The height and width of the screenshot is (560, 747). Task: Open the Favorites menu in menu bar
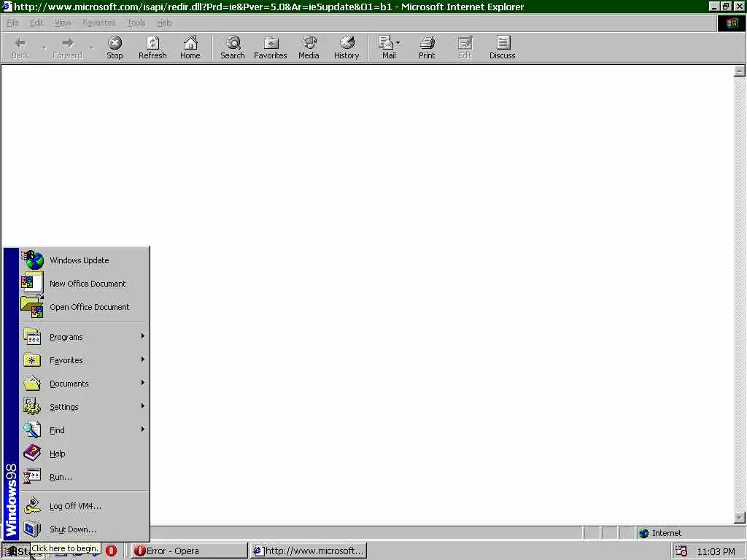point(98,23)
